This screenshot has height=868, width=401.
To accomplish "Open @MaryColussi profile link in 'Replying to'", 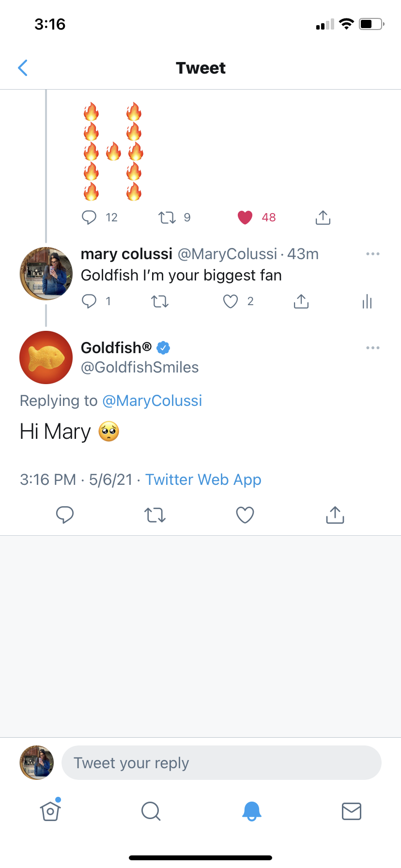I will (x=152, y=401).
